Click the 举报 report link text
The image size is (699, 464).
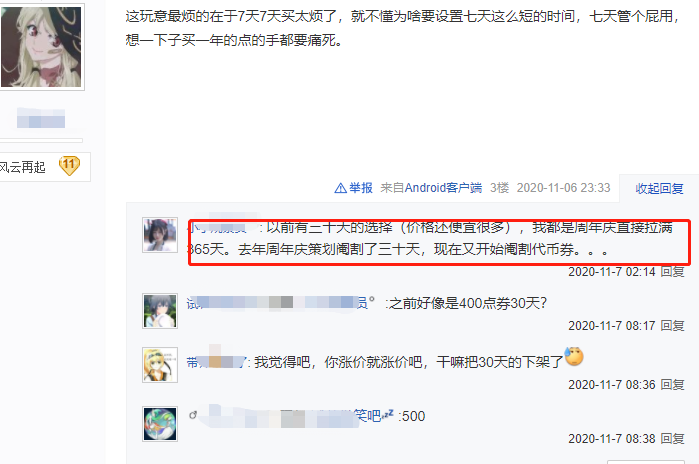click(361, 188)
